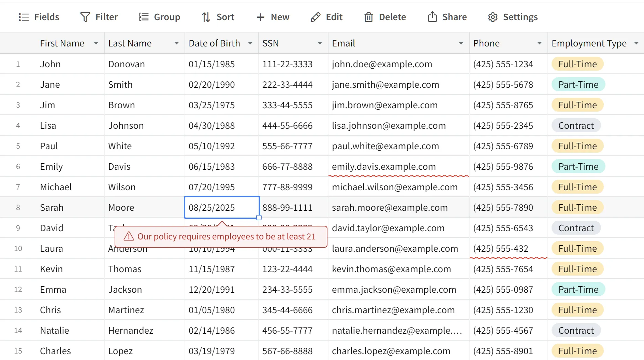Open the Email column dropdown arrow
Viewport: 644px width, 360px height.
pos(461,43)
